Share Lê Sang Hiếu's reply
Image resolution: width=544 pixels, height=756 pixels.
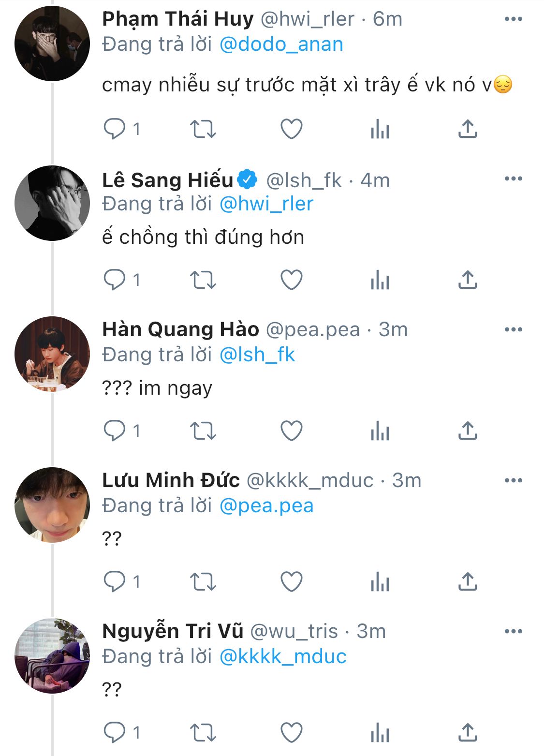[468, 280]
